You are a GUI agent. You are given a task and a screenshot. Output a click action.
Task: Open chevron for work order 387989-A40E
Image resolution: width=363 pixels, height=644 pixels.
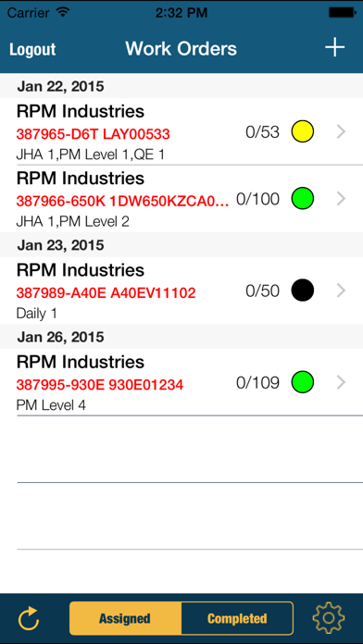point(341,291)
